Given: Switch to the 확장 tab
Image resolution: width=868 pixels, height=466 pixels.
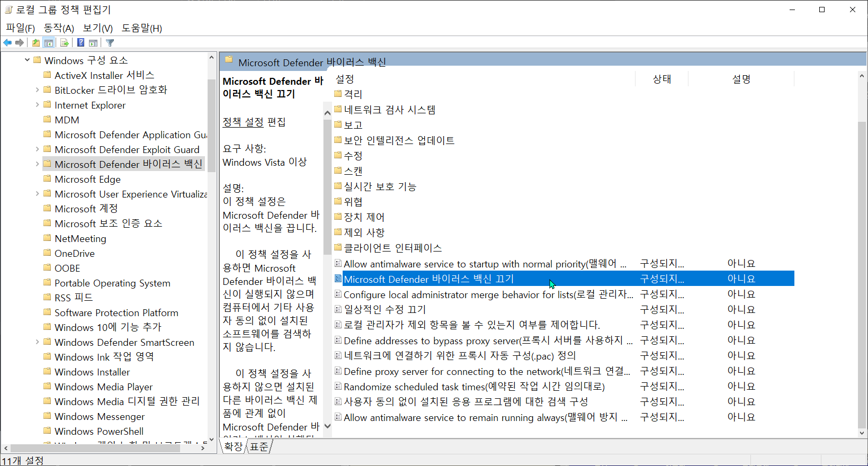Looking at the screenshot, I should tap(233, 446).
